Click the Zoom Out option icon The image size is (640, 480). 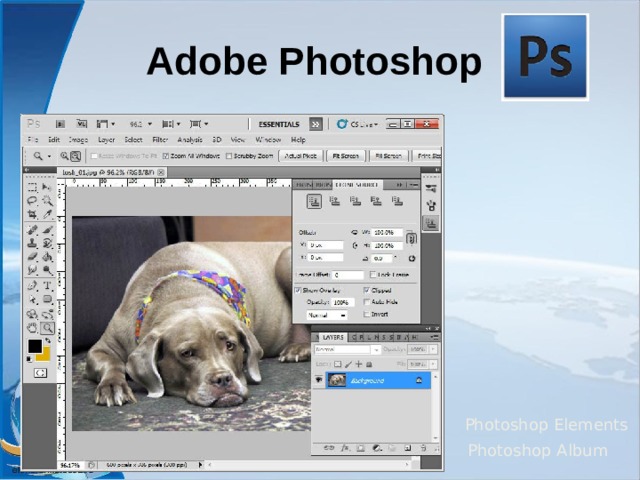76,156
